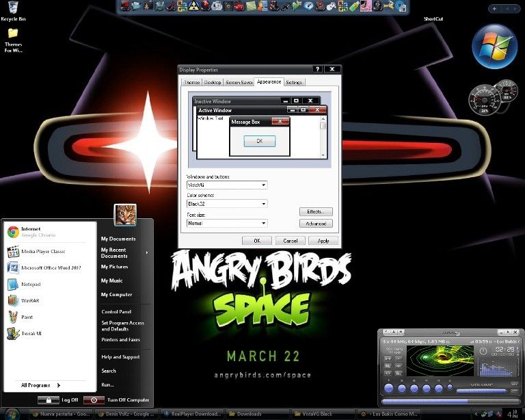
Task: Click the small open-file button in AIMP
Action: [x=450, y=387]
